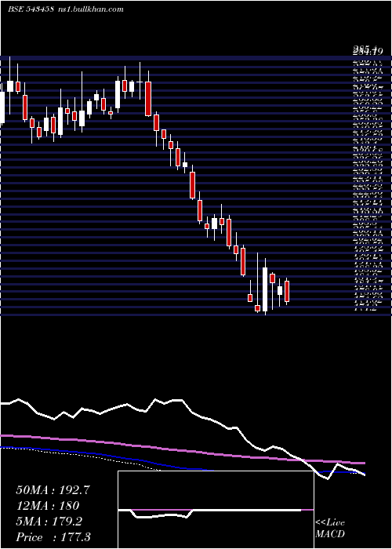Click inside the Live MACD chart box
392x549 pixels.
(x=216, y=510)
